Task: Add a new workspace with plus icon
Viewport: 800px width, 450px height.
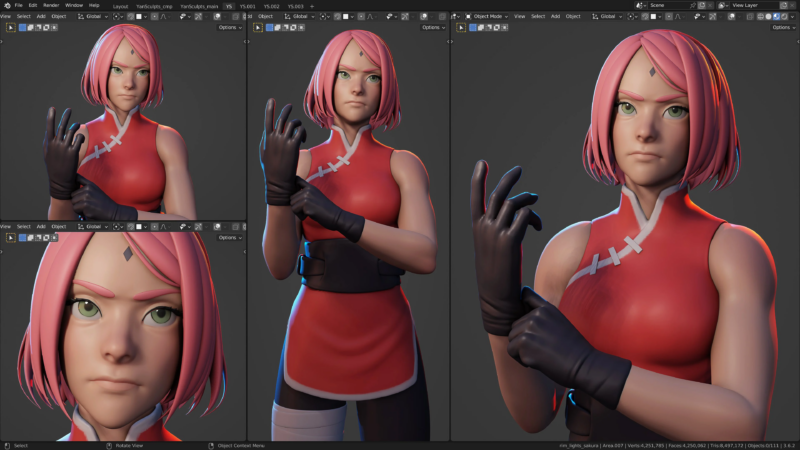Action: pyautogui.click(x=312, y=6)
